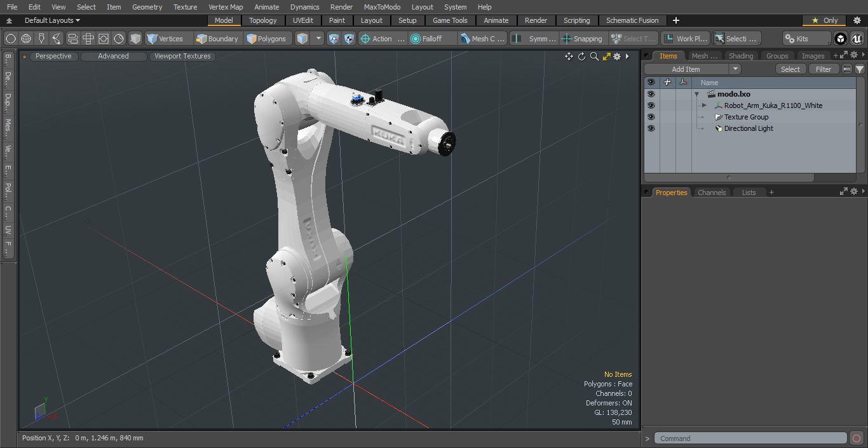The width and height of the screenshot is (868, 448).
Task: Switch to the Shading panel tab
Action: pos(740,56)
